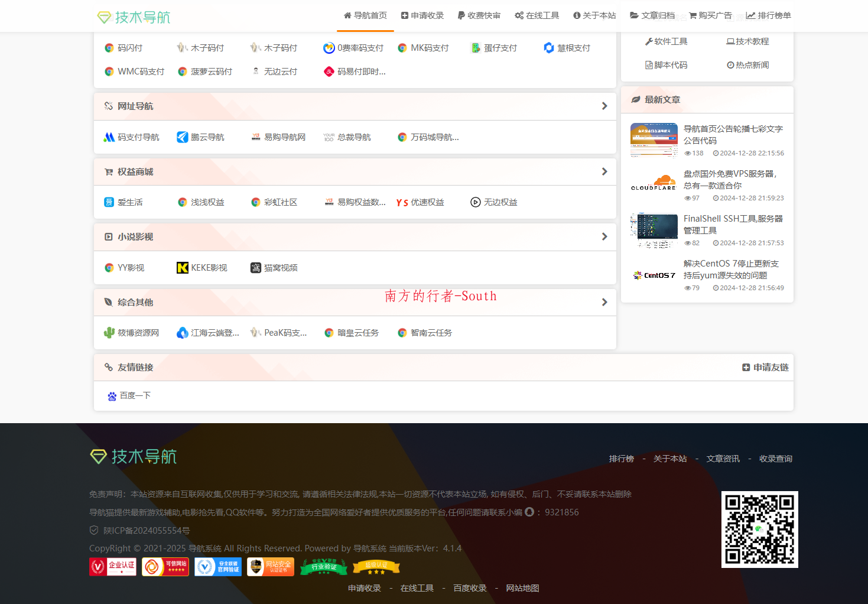Click the 猫窝视频 icon
Screen dimensions: 868x604
(x=256, y=268)
